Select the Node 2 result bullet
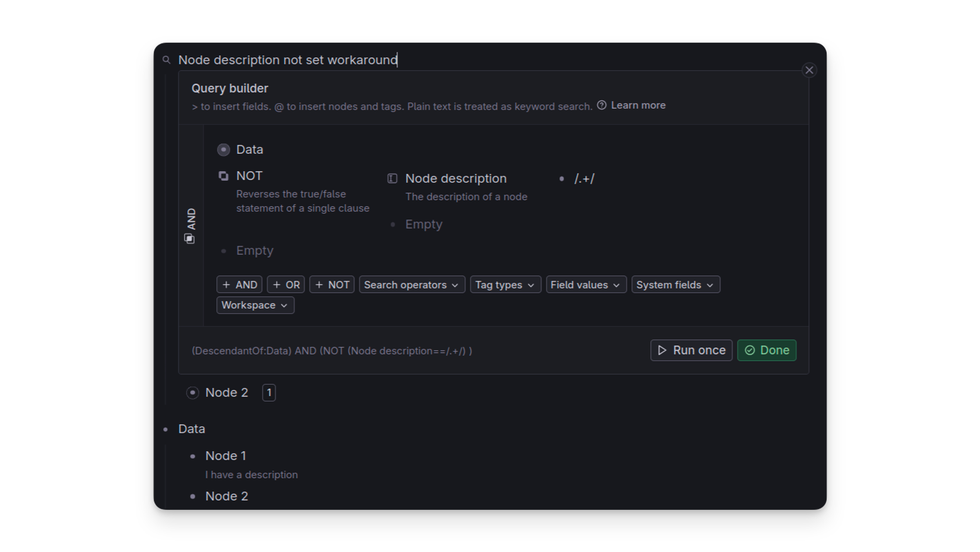This screenshot has width=980, height=552. (x=193, y=393)
